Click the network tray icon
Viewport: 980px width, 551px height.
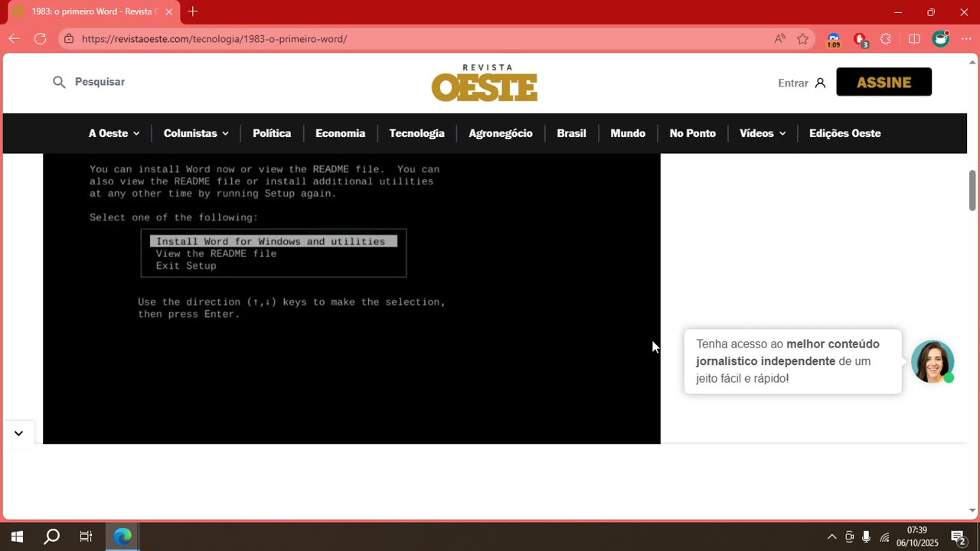[884, 536]
